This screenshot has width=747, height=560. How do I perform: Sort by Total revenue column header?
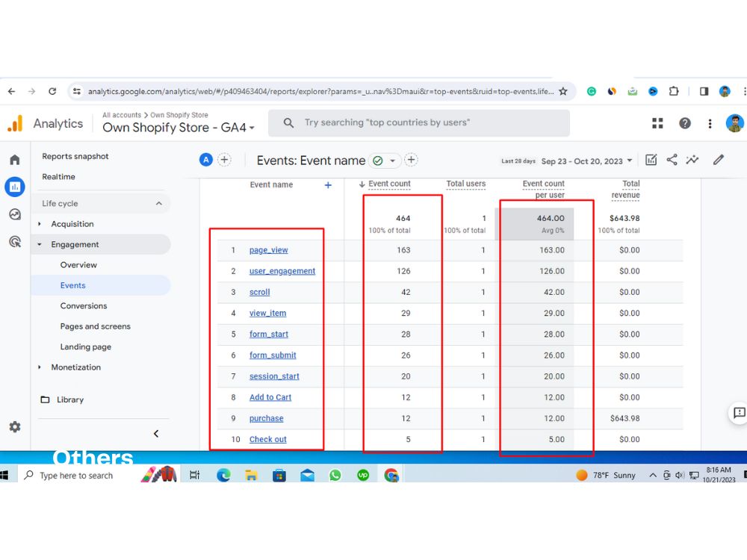click(625, 189)
